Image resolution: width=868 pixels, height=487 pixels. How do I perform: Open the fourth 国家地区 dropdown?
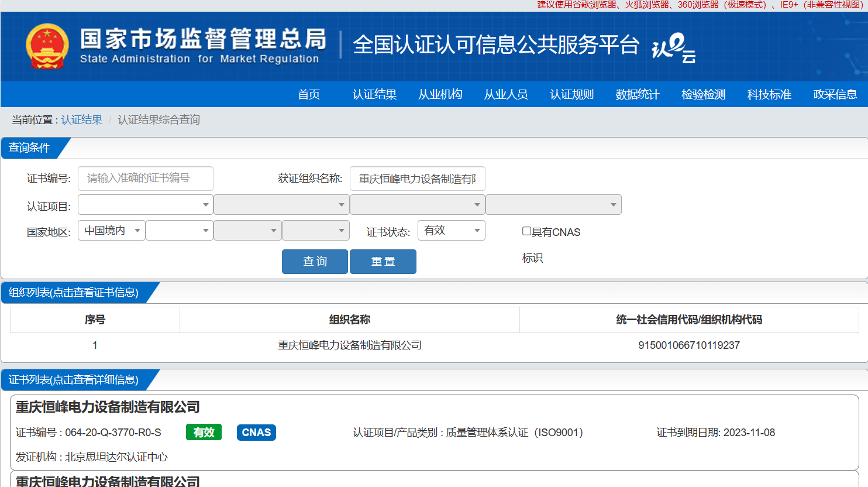[316, 231]
